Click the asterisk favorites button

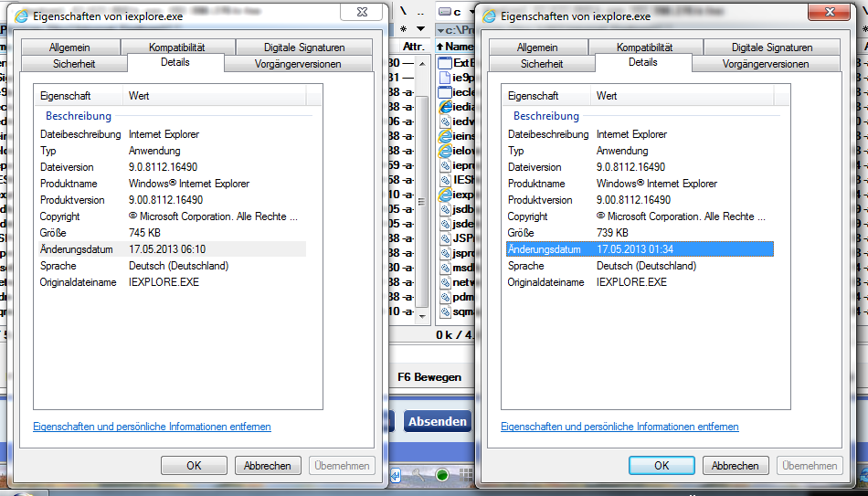pyautogui.click(x=404, y=29)
